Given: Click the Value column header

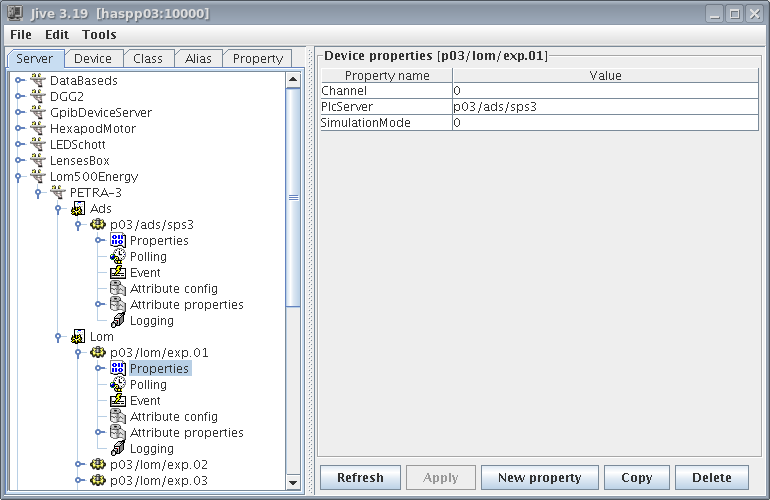Looking at the screenshot, I should click(605, 75).
